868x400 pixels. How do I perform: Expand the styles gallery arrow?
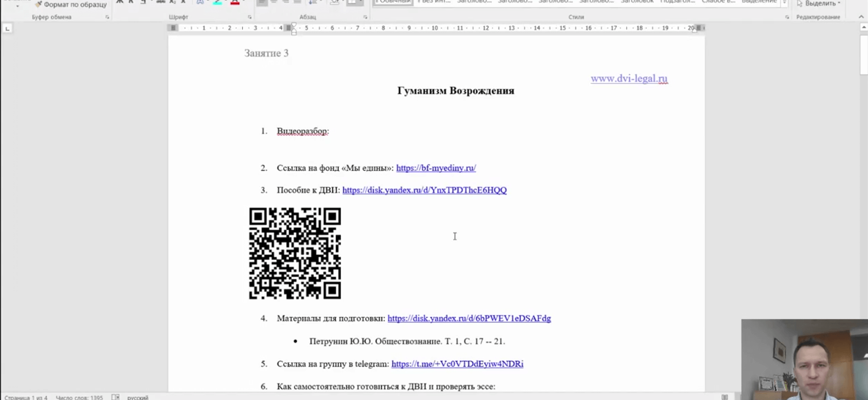[784, 3]
